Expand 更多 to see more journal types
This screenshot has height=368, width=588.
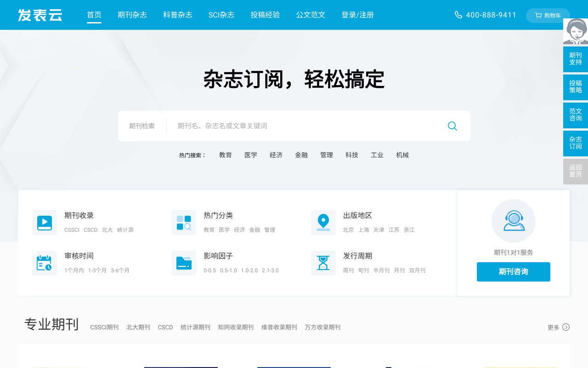(x=554, y=327)
